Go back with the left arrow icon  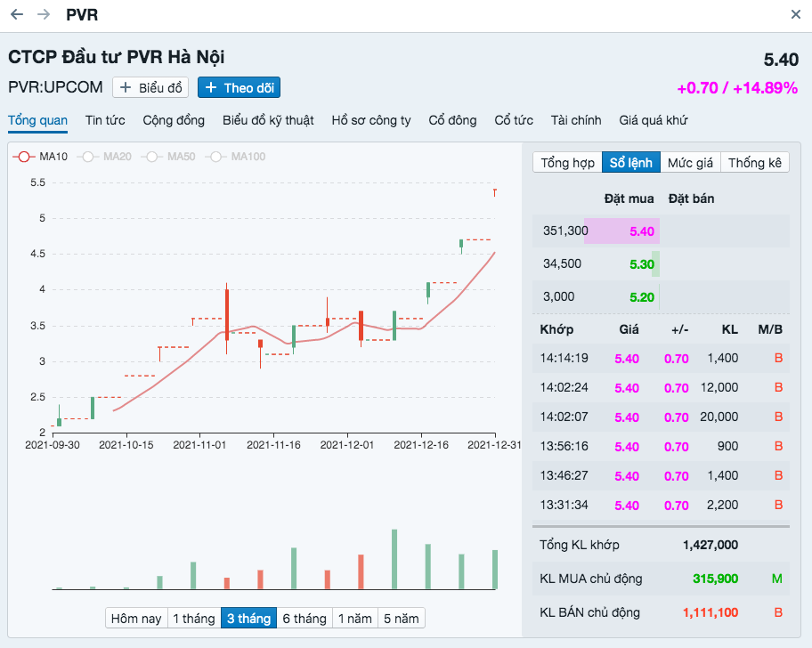(x=17, y=14)
